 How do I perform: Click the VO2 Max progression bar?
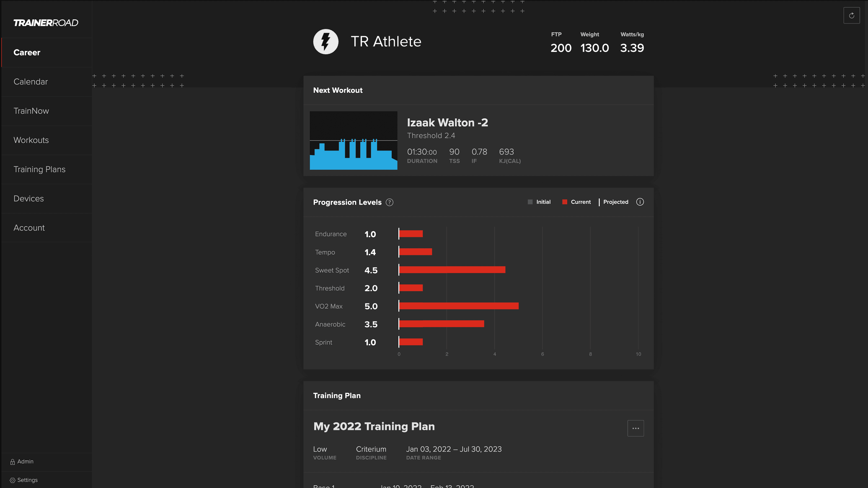point(459,306)
